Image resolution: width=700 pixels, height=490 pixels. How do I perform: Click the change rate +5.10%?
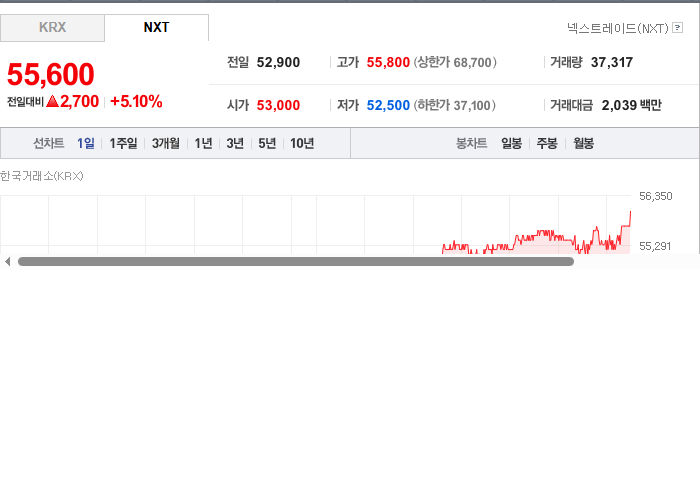pos(136,101)
